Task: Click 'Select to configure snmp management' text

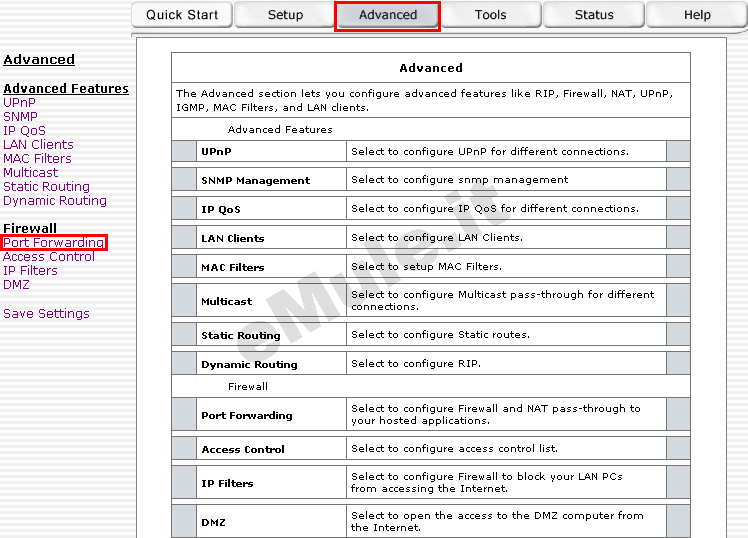Action: tap(459, 180)
